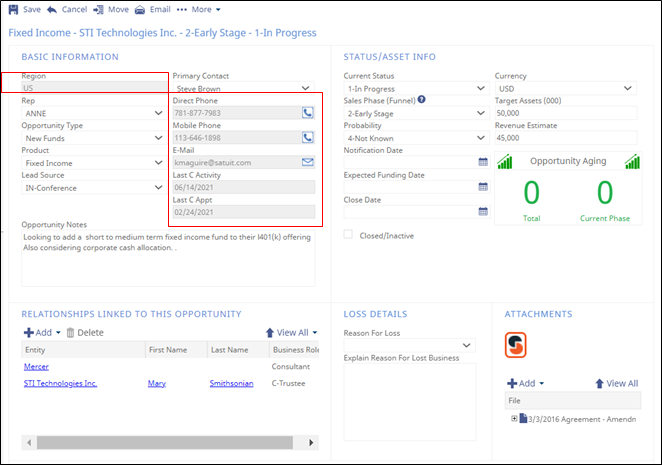Dial the Mobile Phone number icon
This screenshot has width=662, height=465.
click(308, 138)
